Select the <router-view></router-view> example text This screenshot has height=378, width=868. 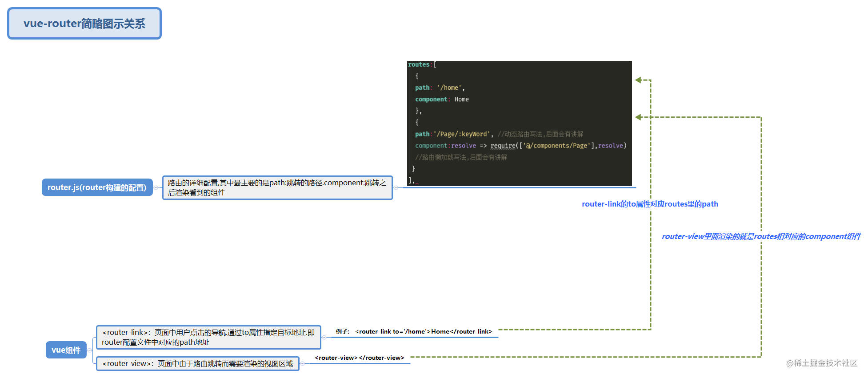[x=360, y=358]
